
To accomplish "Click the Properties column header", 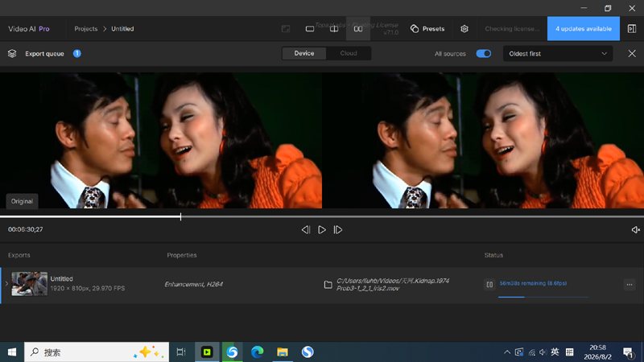I will [182, 255].
